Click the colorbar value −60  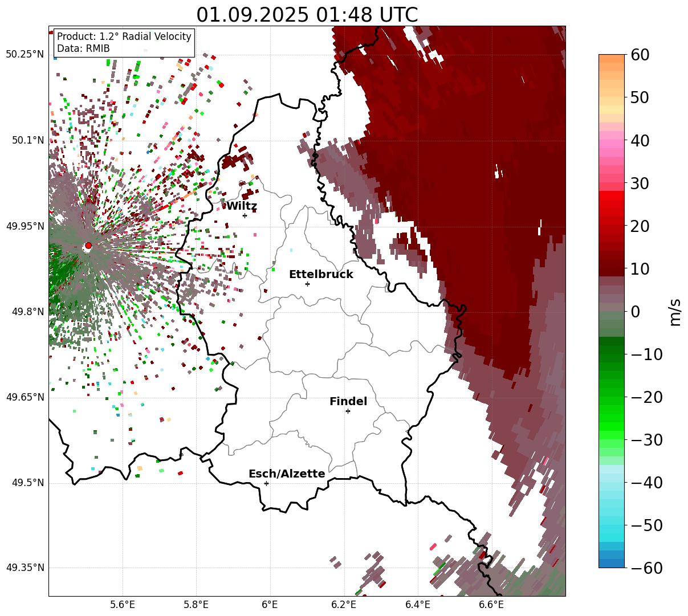point(646,568)
